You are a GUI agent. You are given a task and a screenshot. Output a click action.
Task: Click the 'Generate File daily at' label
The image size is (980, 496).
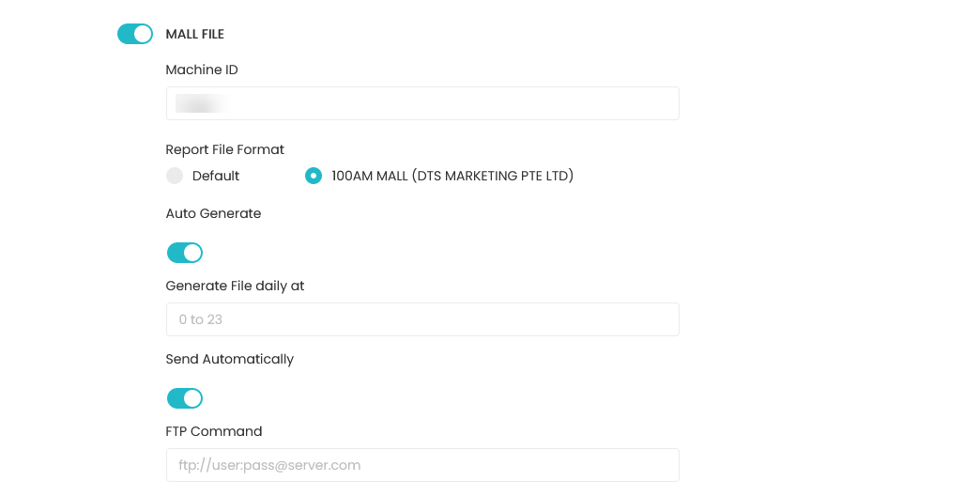tap(235, 286)
